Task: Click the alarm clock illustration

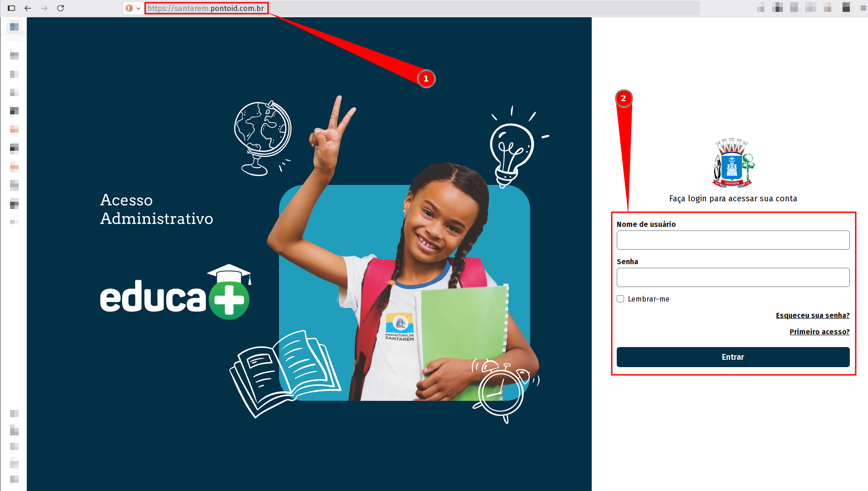Action: (x=502, y=390)
